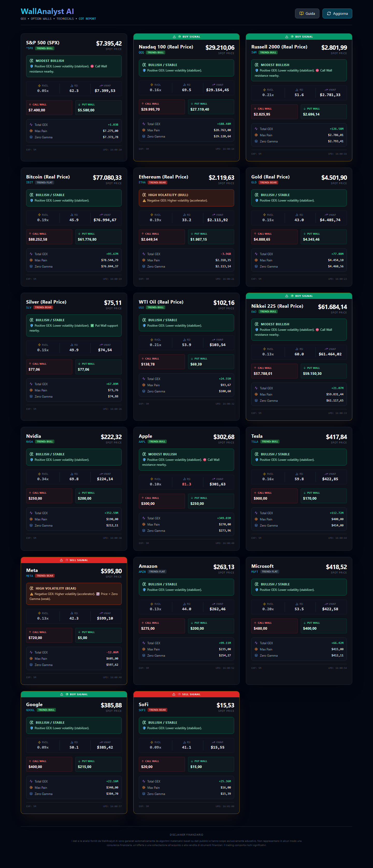Click the Tesla Call Wall value $900,00
This screenshot has width=373, height=868.
click(261, 498)
